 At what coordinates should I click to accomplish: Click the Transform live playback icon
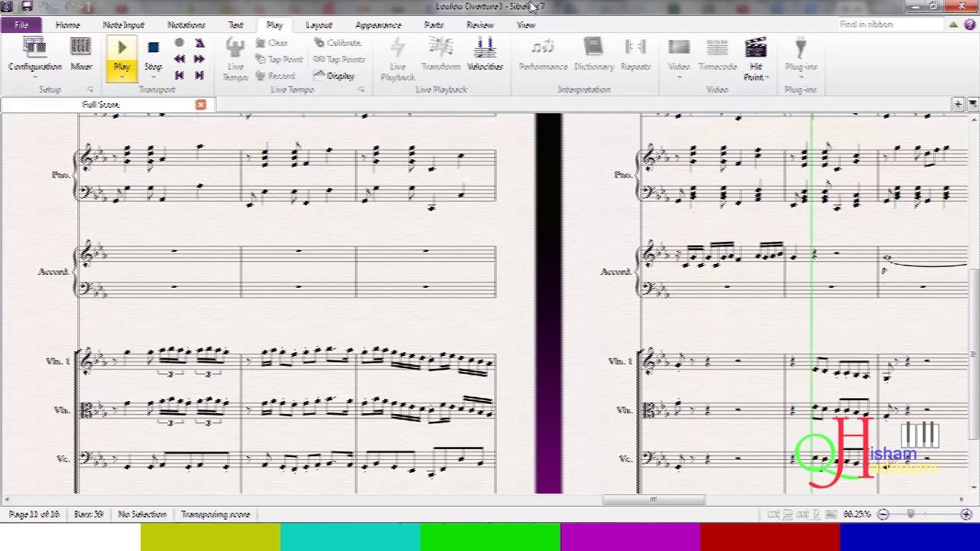(x=441, y=55)
